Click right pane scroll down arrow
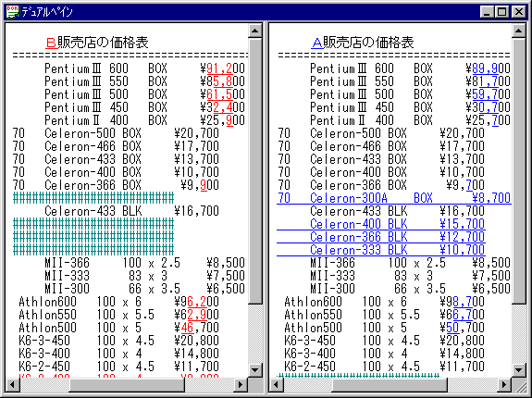532x398 pixels. 518,369
